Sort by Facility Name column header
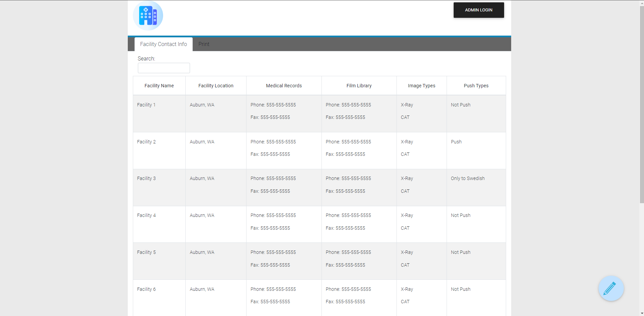 pos(159,86)
